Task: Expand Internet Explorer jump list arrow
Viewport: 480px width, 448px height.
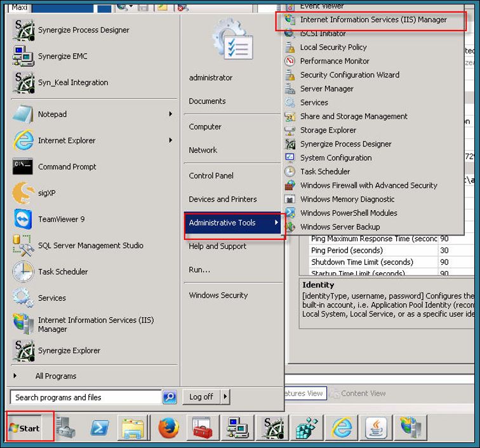Action: pyautogui.click(x=171, y=140)
